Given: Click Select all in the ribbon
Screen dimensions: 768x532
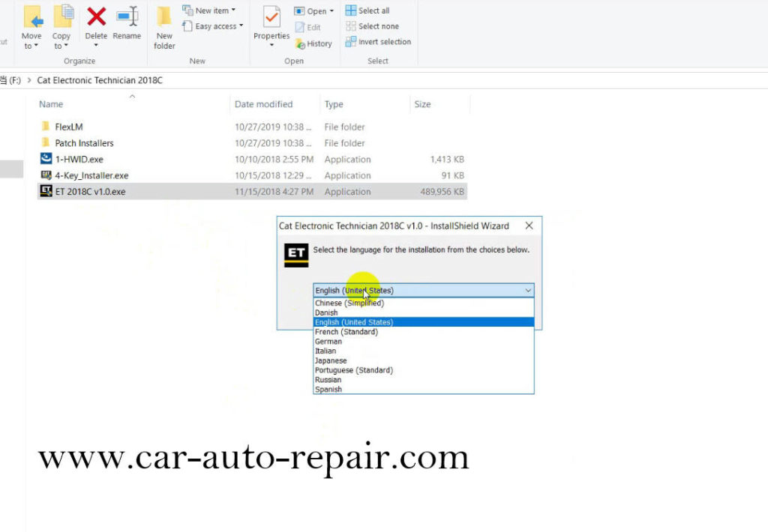Looking at the screenshot, I should tap(371, 10).
